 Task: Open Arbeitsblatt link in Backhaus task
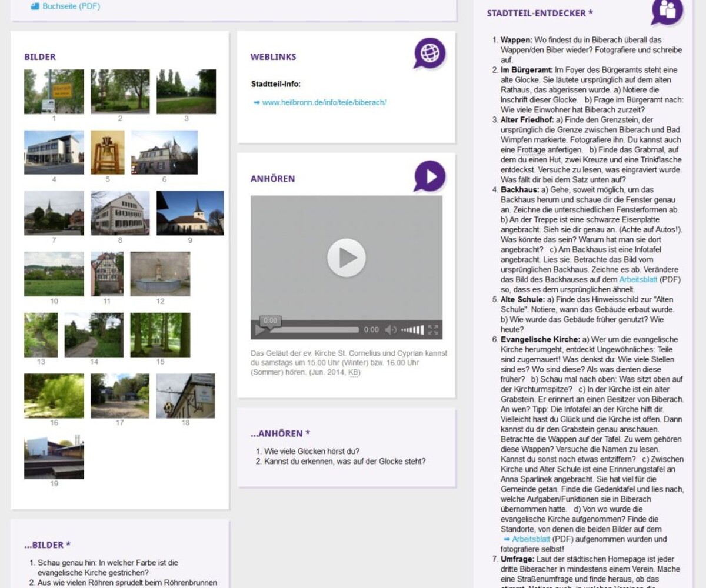[x=638, y=279]
